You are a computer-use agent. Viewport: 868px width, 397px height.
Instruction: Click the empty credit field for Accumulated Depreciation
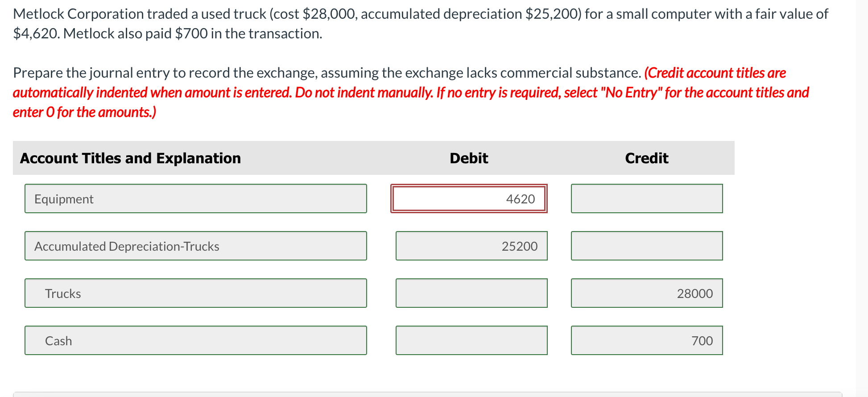646,246
